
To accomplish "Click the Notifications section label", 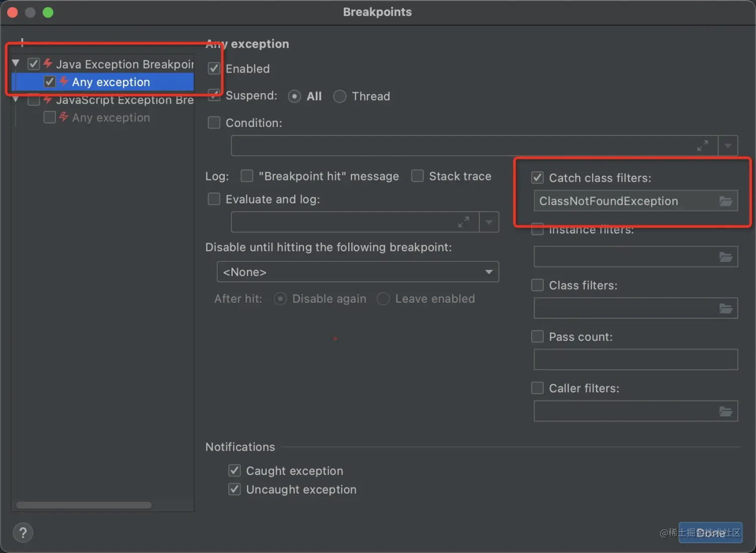I will click(x=240, y=447).
